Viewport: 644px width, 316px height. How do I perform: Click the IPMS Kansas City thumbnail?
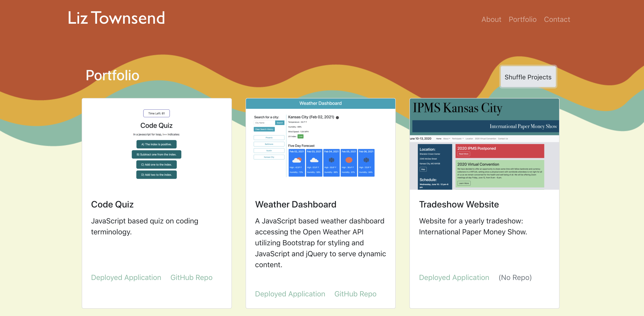click(484, 144)
